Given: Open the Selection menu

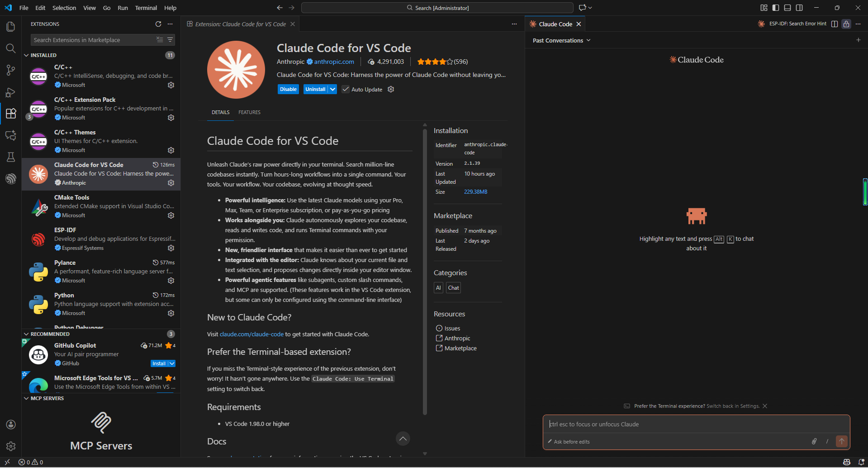Looking at the screenshot, I should pyautogui.click(x=64, y=8).
